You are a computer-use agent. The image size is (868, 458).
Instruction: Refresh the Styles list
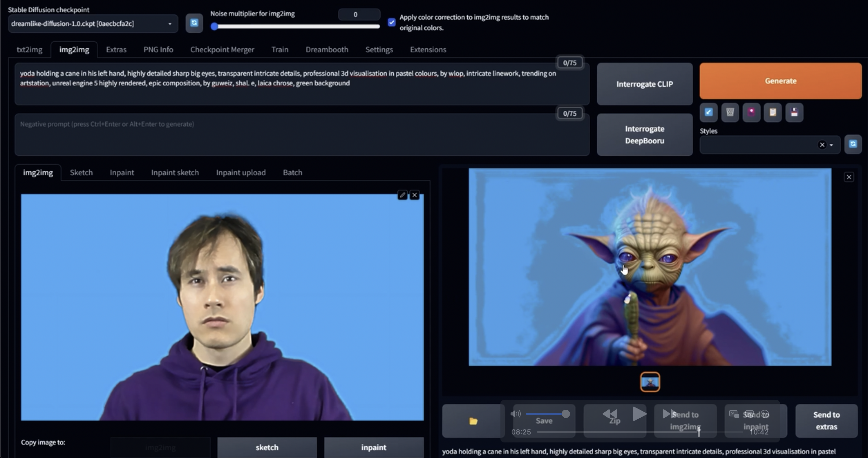click(853, 144)
